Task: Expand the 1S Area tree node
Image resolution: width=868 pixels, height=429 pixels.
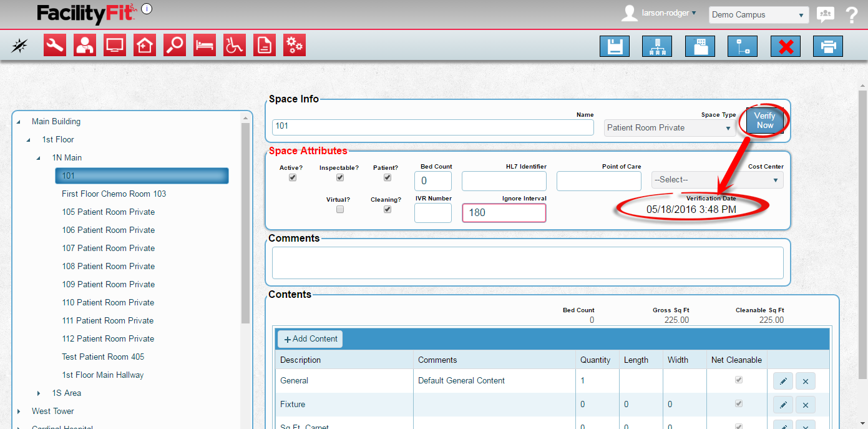Action: point(39,393)
